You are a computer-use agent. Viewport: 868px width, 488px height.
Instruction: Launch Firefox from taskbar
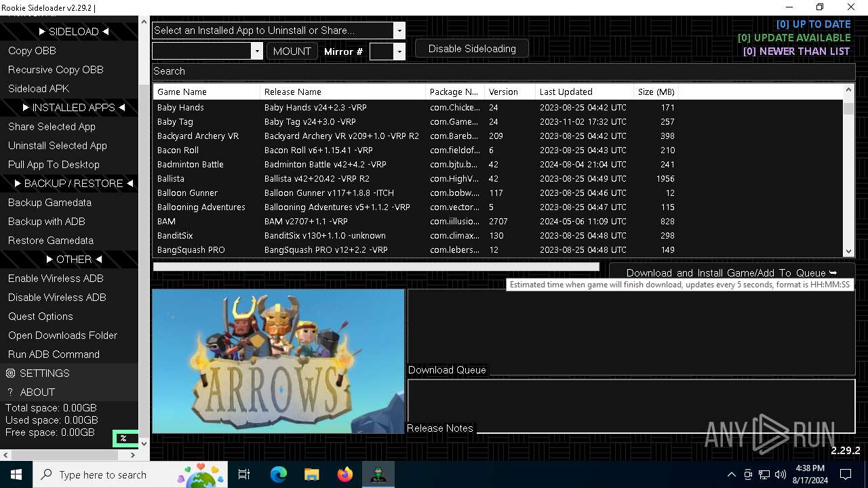(x=344, y=474)
